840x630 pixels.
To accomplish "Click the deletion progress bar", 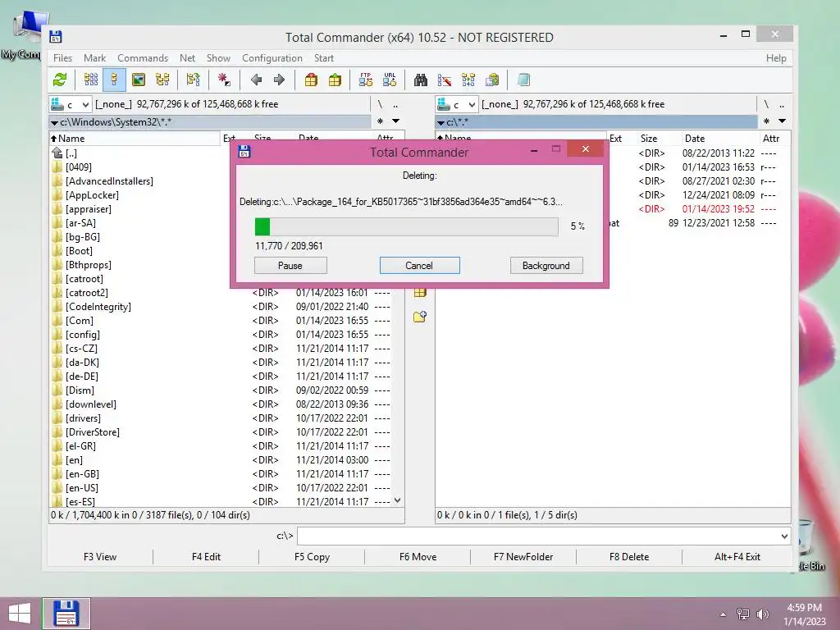I will tap(406, 226).
